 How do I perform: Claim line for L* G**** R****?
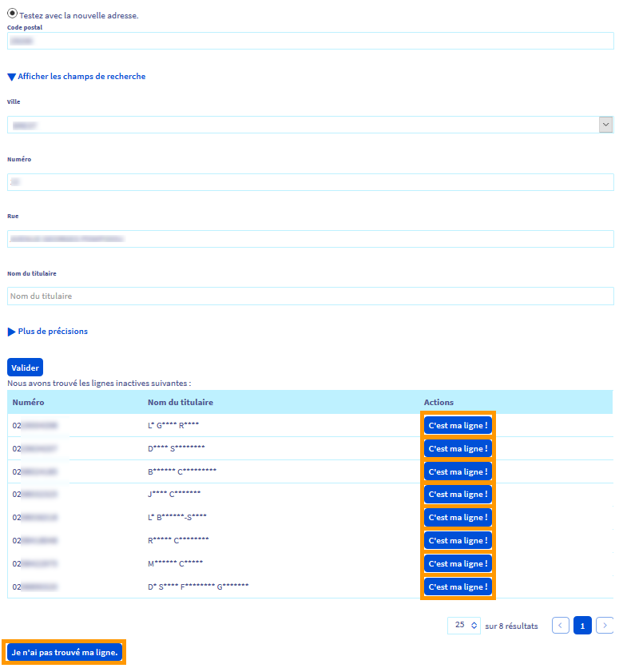(x=458, y=426)
